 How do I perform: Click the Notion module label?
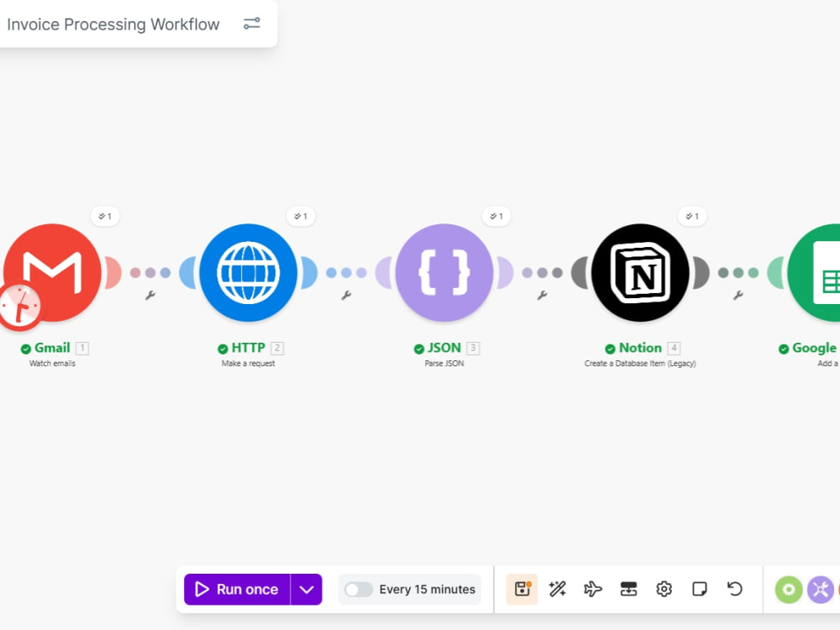point(640,348)
